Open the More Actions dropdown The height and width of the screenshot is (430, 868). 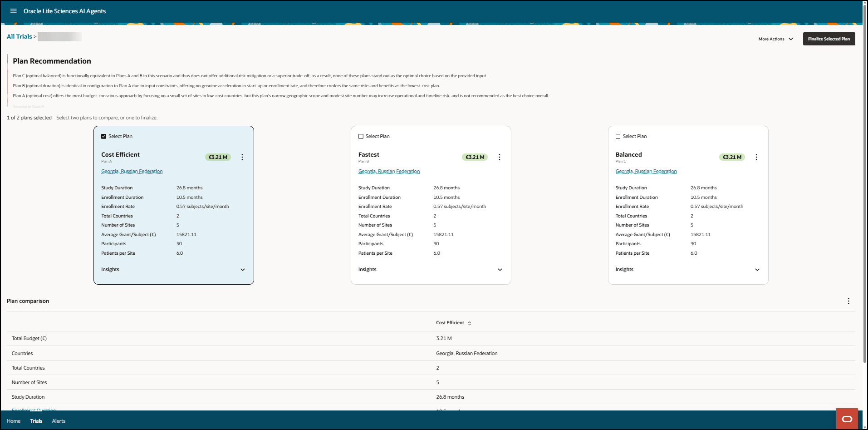coord(775,39)
